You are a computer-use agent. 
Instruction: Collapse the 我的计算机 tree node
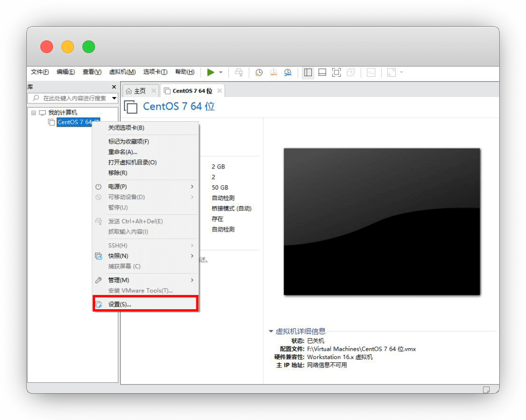(x=34, y=113)
